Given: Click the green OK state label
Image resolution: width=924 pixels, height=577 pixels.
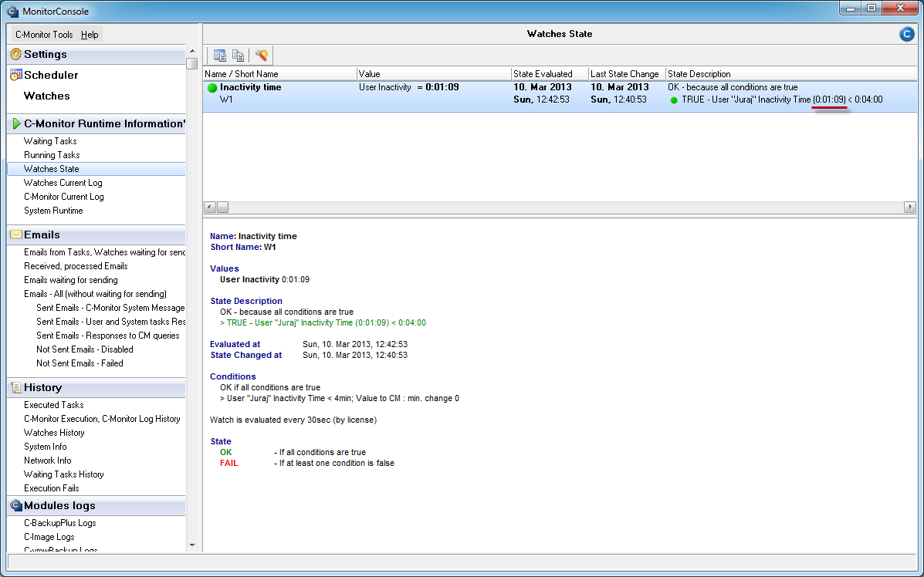Looking at the screenshot, I should (x=225, y=452).
